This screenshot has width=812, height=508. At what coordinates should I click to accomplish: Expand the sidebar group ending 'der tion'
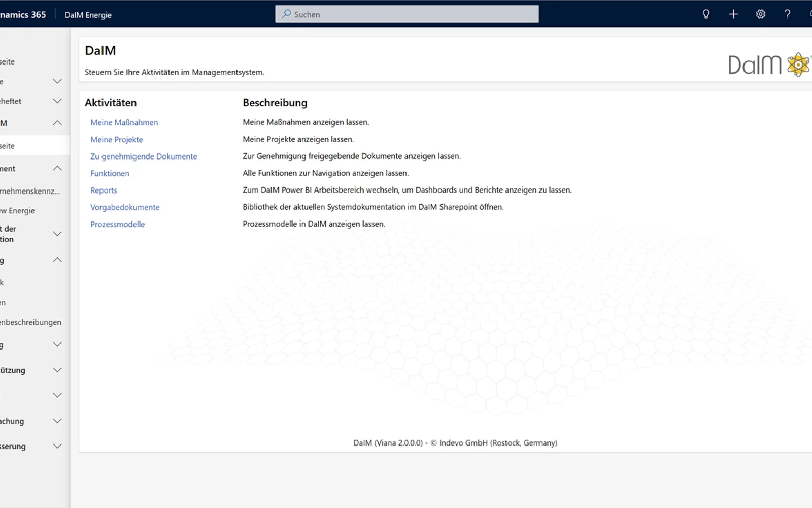(57, 234)
